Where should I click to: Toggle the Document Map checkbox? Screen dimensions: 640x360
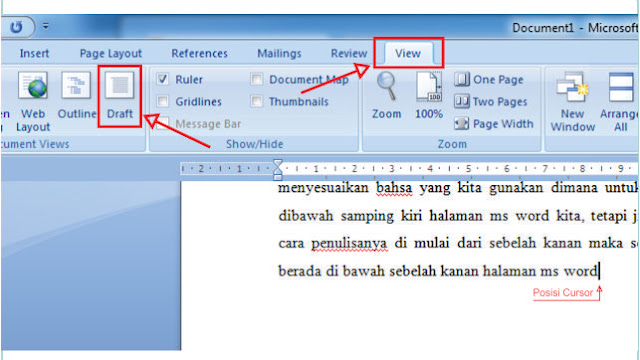257,79
